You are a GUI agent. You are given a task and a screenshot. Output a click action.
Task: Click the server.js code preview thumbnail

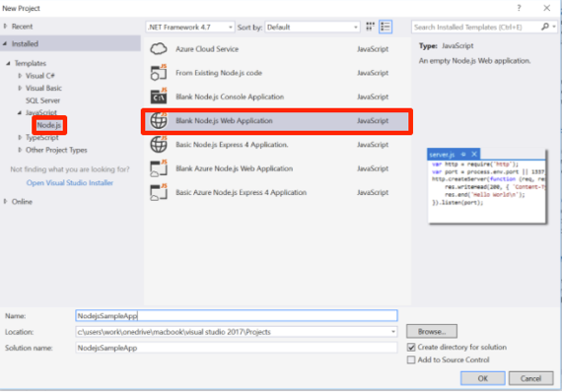coord(487,186)
